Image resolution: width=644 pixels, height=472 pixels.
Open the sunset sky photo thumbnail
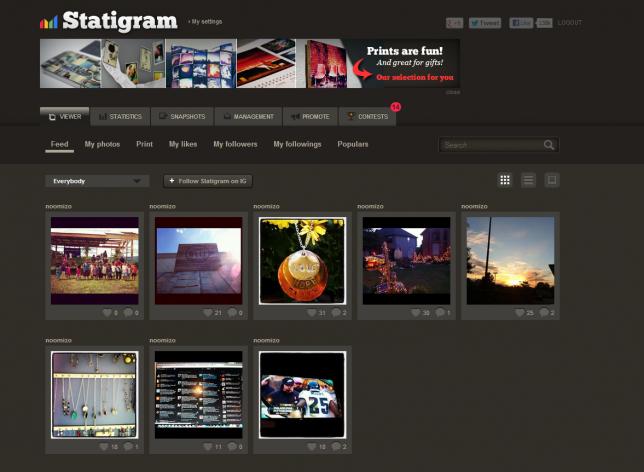(x=510, y=261)
